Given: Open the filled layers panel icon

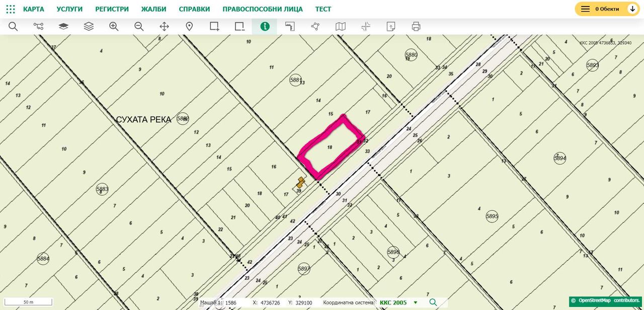Looking at the screenshot, I should point(63,27).
